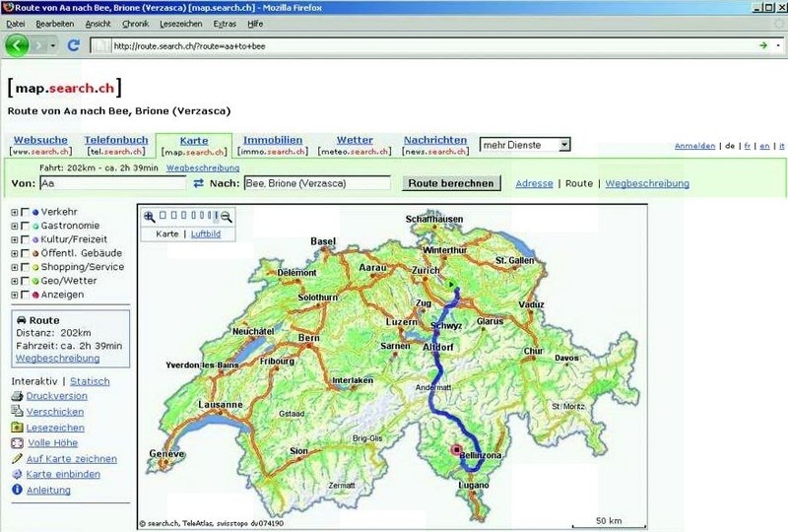Zoom out using magnifier minus icon
This screenshot has height=532, width=788.
coord(227,217)
